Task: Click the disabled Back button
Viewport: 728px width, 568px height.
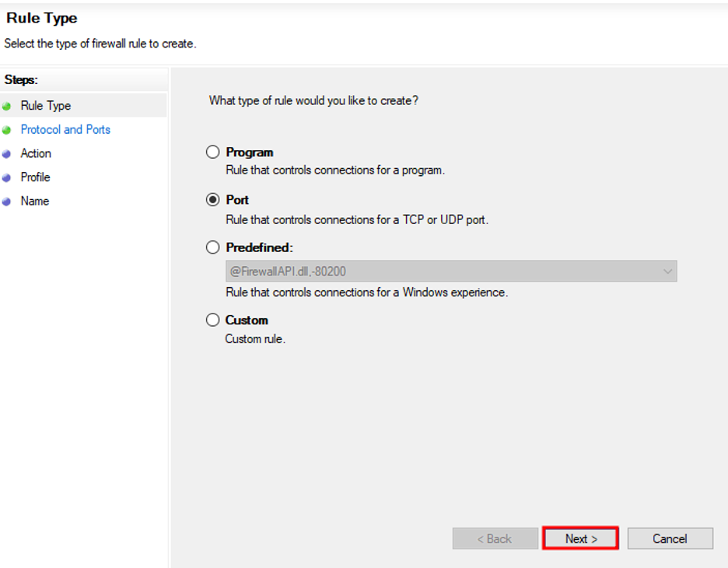Action: coord(495,538)
